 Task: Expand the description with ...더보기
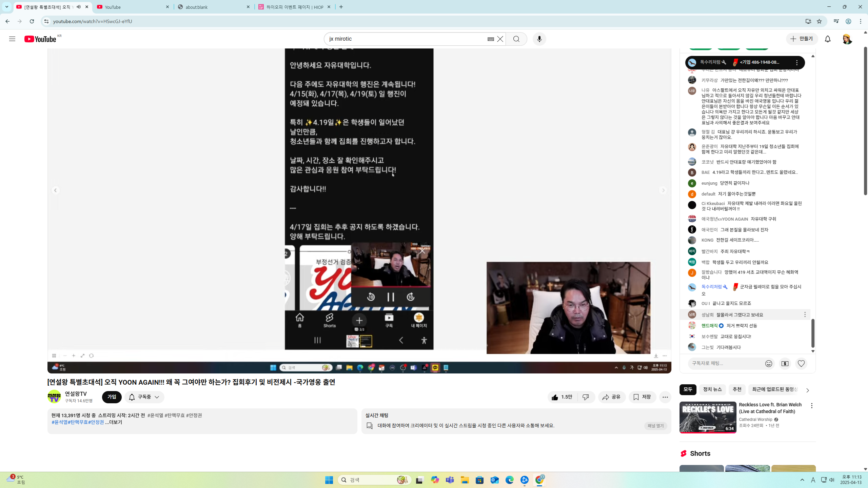(x=114, y=422)
